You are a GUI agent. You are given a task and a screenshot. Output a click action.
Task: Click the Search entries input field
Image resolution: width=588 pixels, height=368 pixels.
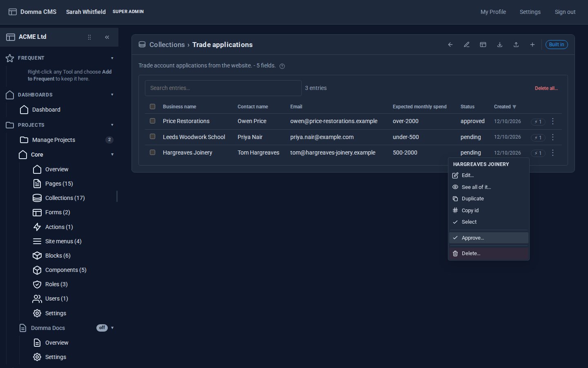[223, 88]
